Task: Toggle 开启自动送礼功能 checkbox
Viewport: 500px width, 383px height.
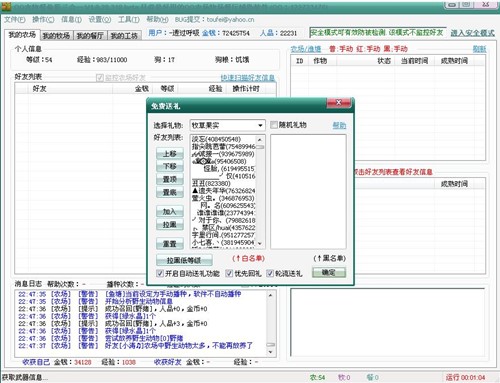Action: tap(160, 273)
